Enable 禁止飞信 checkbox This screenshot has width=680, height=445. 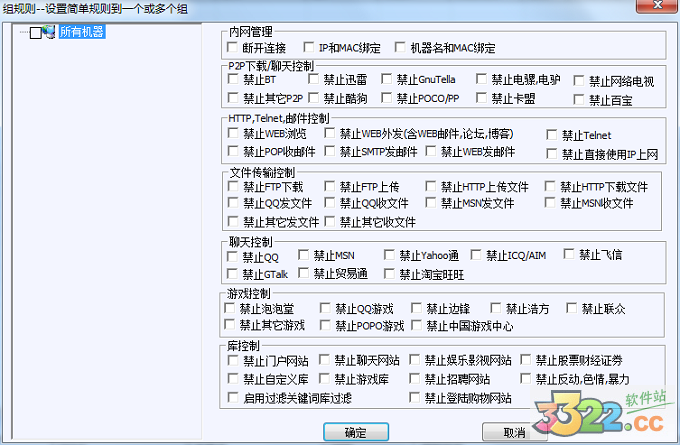[x=569, y=254]
